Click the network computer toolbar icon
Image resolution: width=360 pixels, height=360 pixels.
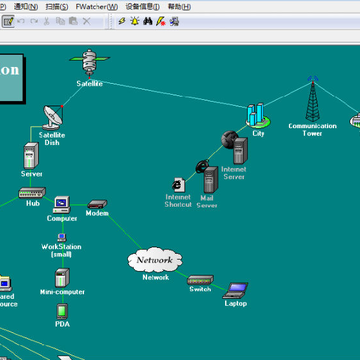pyautogui.click(x=174, y=22)
